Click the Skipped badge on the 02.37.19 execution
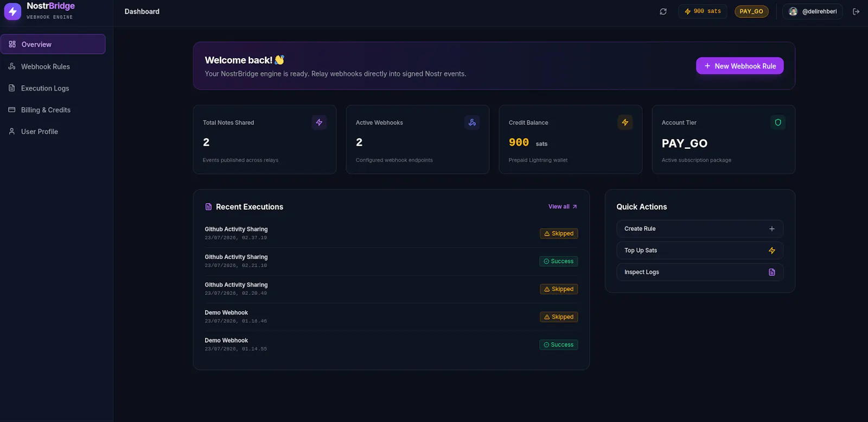The width and height of the screenshot is (868, 422). coord(559,234)
